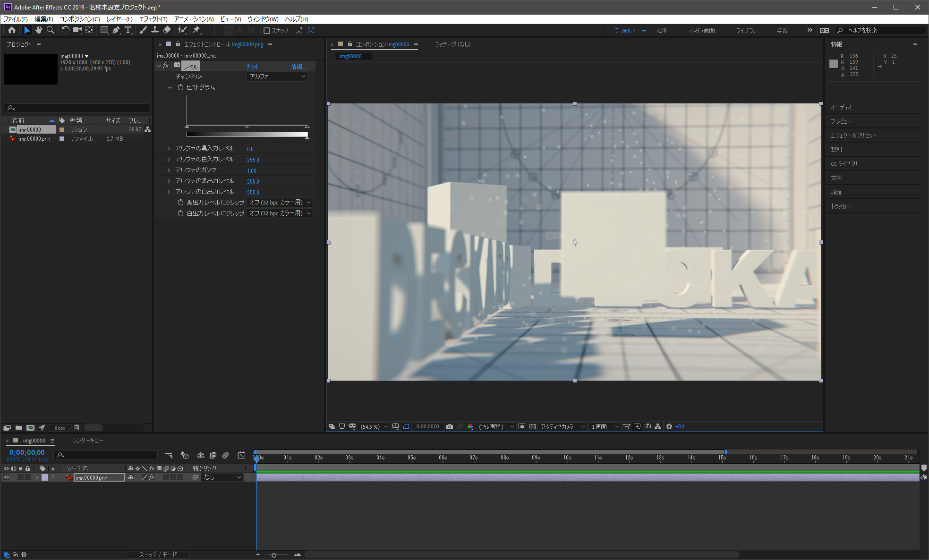
Task: Enable the Snap (スナップ) checkbox
Action: coord(267,31)
